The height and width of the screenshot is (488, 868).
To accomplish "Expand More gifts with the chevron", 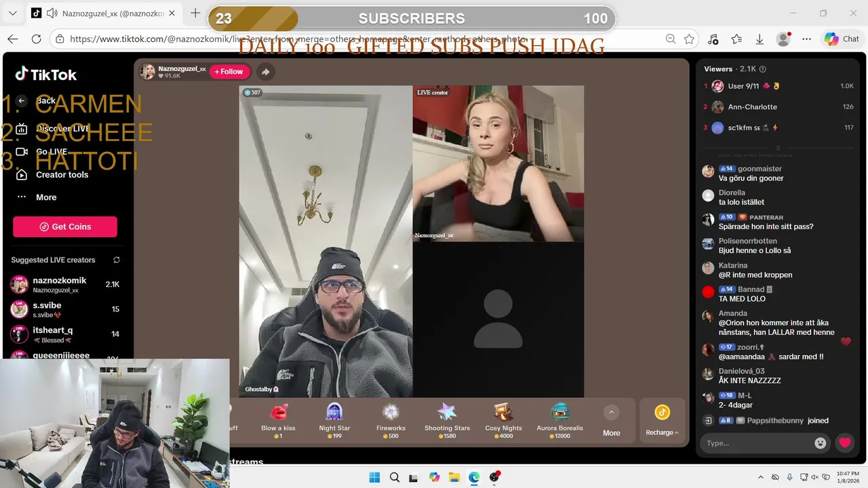I will 611,412.
